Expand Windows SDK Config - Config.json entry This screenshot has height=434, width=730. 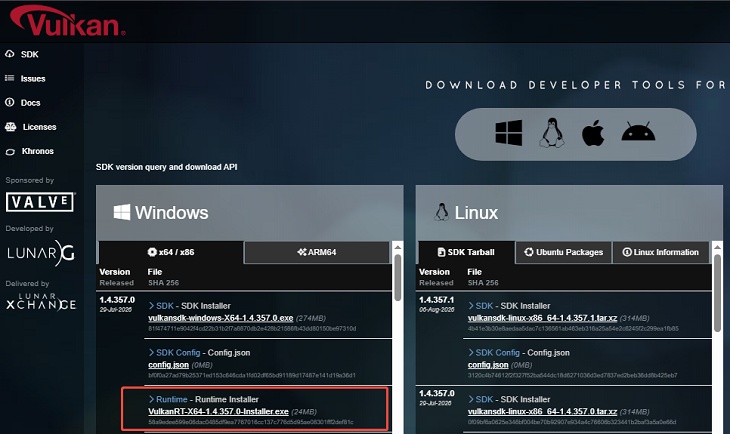click(x=199, y=353)
